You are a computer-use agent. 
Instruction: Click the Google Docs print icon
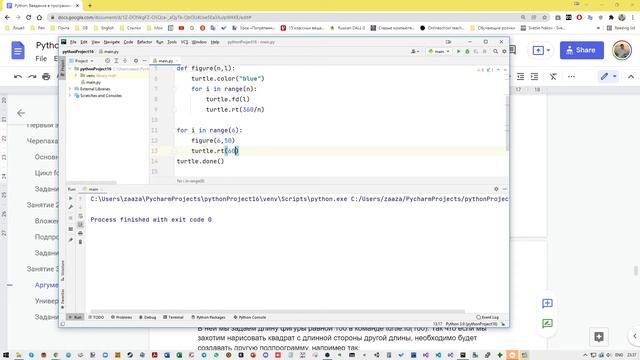[46, 76]
